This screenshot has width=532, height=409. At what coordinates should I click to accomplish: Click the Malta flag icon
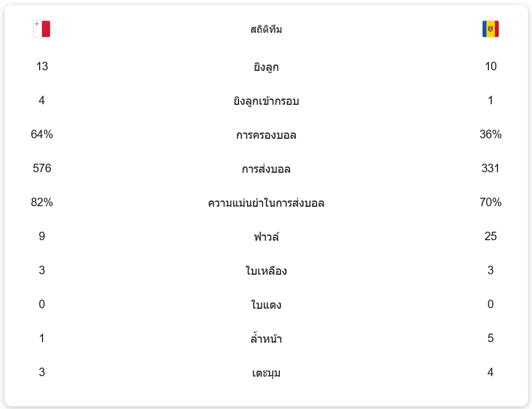tap(42, 29)
